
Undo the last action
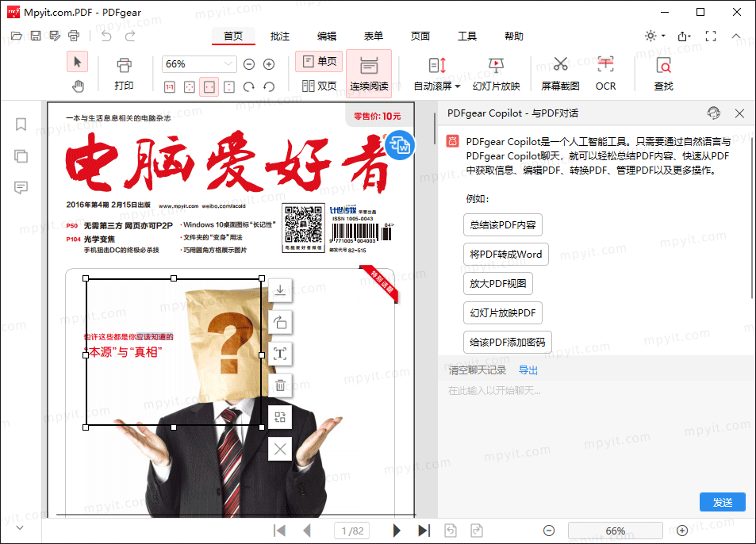[x=106, y=36]
